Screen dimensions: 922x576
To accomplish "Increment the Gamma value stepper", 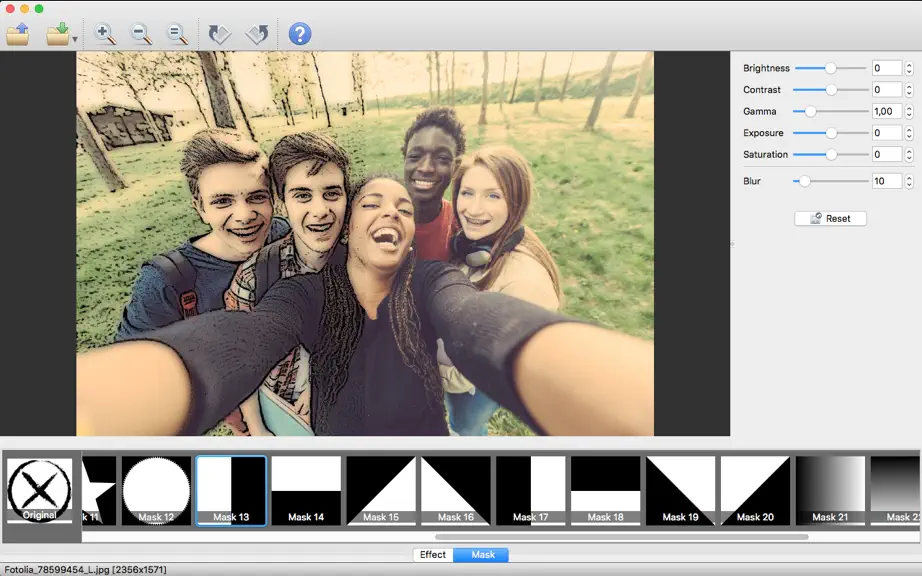I will click(x=909, y=108).
